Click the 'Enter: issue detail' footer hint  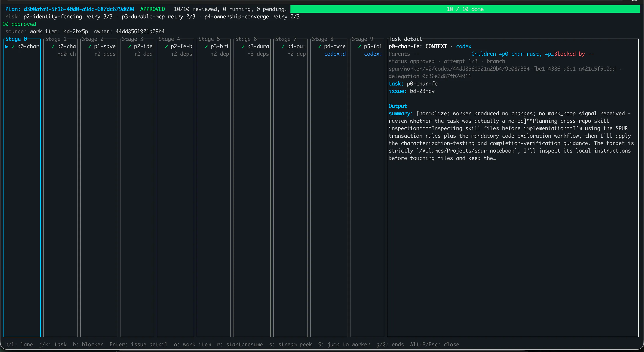(x=138, y=345)
